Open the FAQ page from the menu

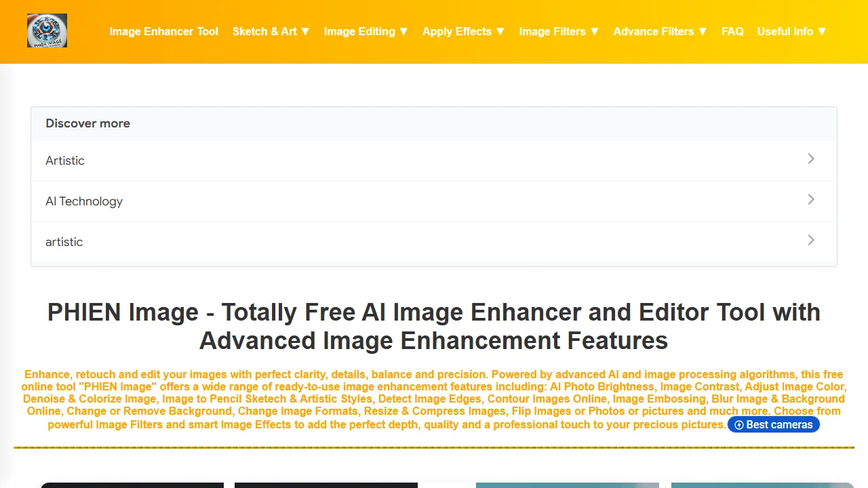coord(732,31)
